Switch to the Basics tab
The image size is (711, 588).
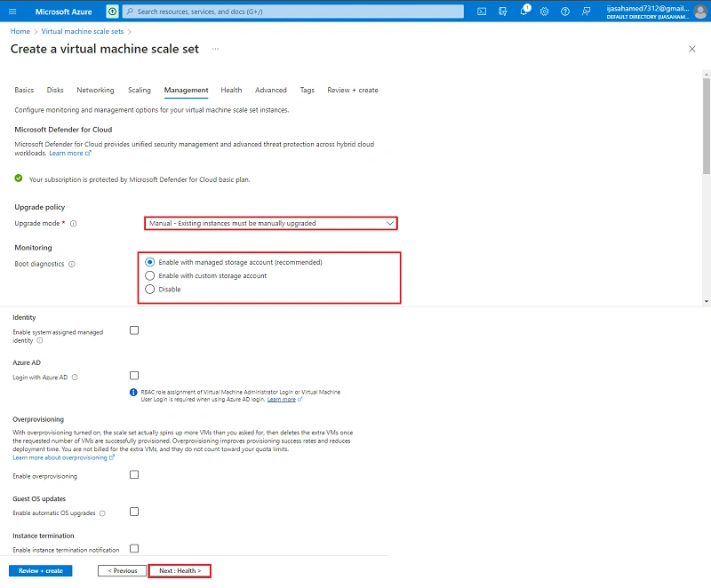[x=24, y=90]
